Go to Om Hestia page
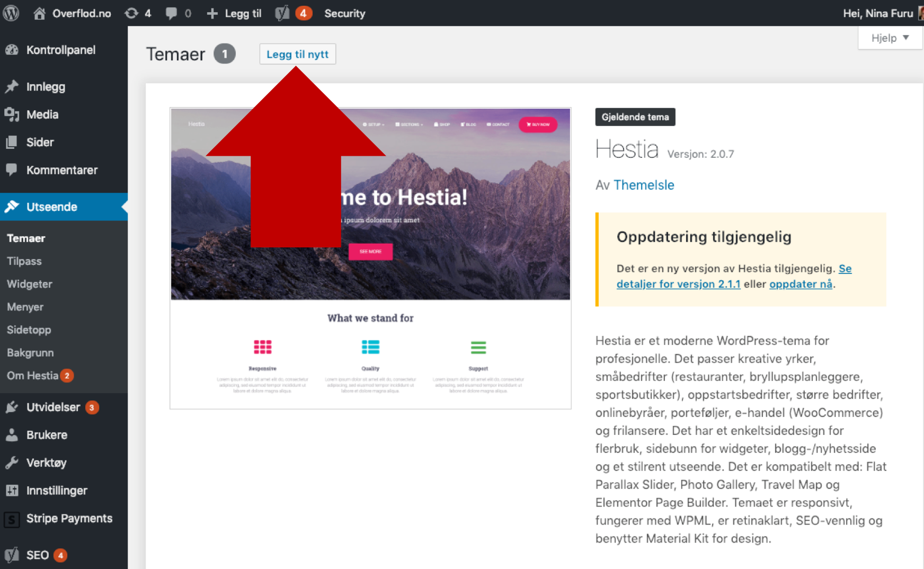The width and height of the screenshot is (924, 569). point(33,376)
